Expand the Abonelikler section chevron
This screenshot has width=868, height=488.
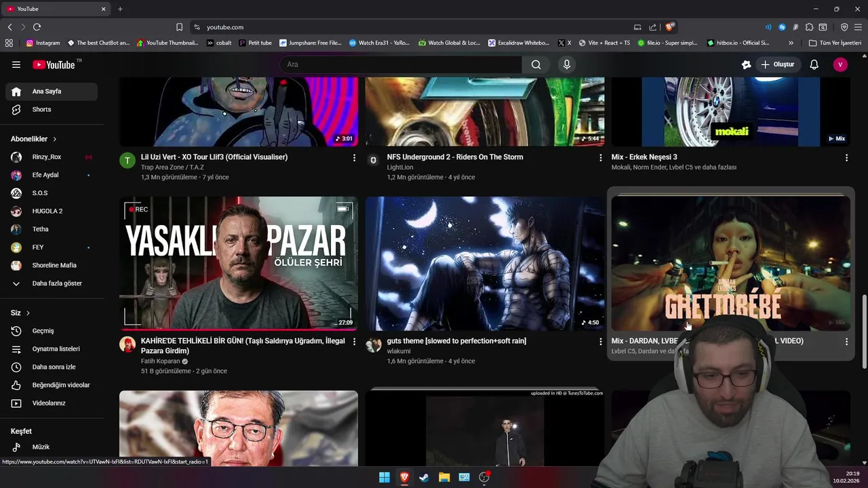(55, 139)
